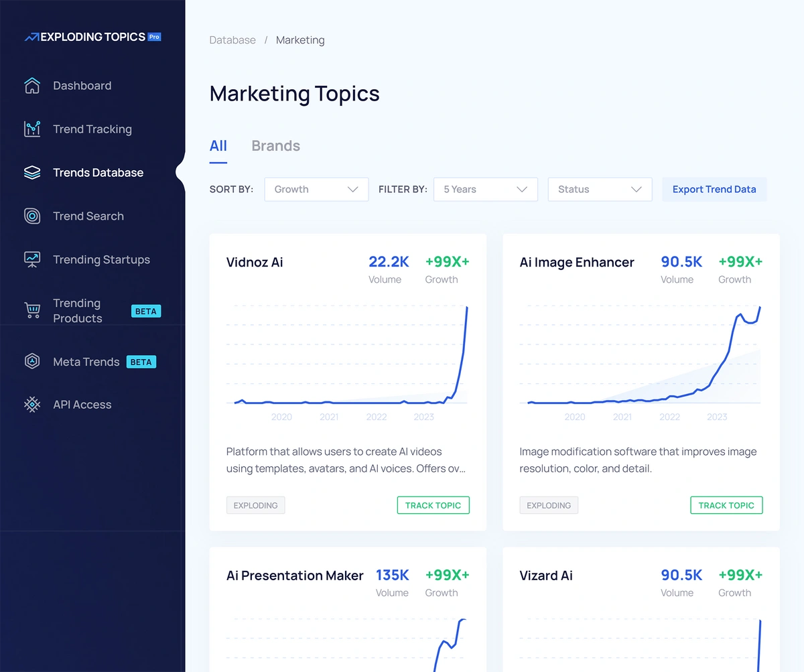Switch to the Brands tab
The height and width of the screenshot is (672, 804).
point(275,146)
